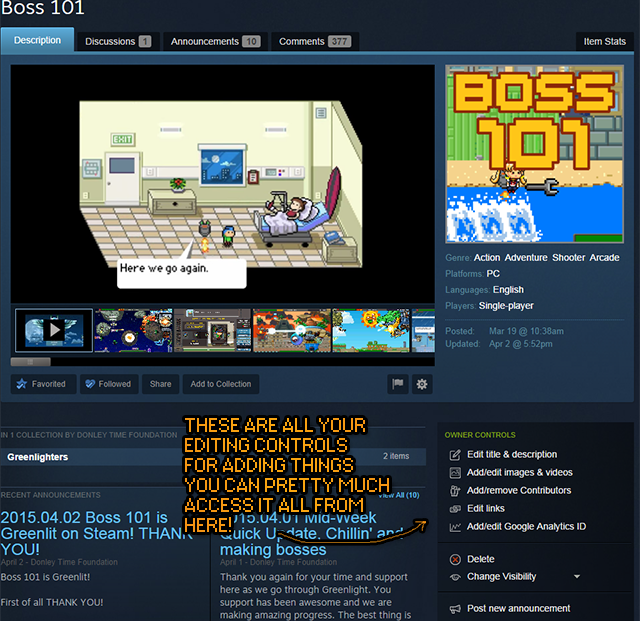Click the Google Analytics chart icon

pyautogui.click(x=455, y=527)
